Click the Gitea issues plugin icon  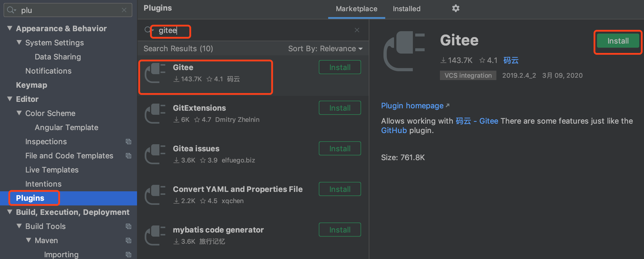pos(155,154)
